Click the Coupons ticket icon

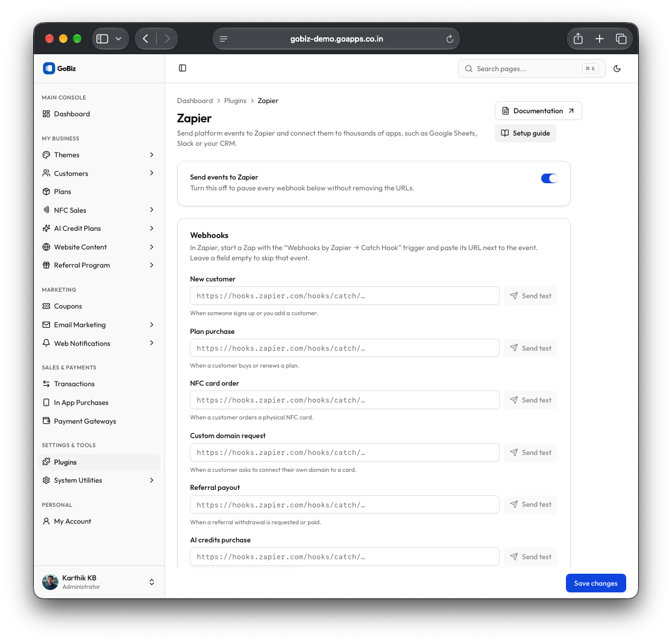pyautogui.click(x=46, y=306)
